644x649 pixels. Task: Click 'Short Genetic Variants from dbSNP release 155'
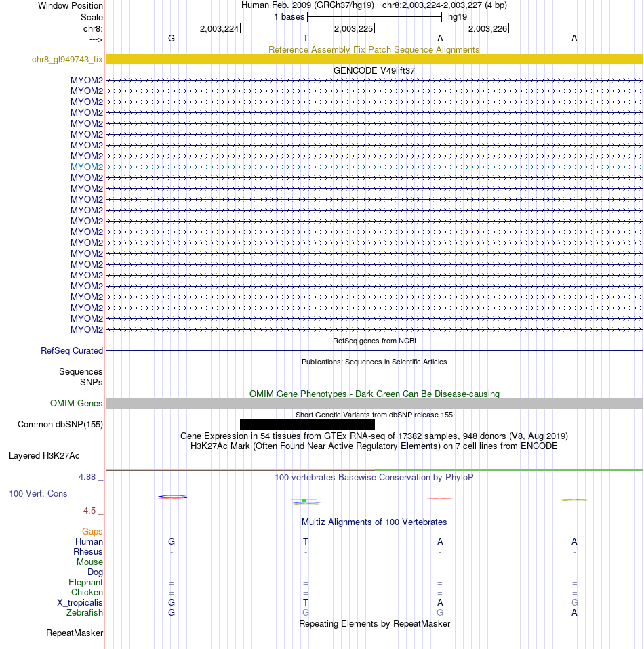(x=374, y=415)
